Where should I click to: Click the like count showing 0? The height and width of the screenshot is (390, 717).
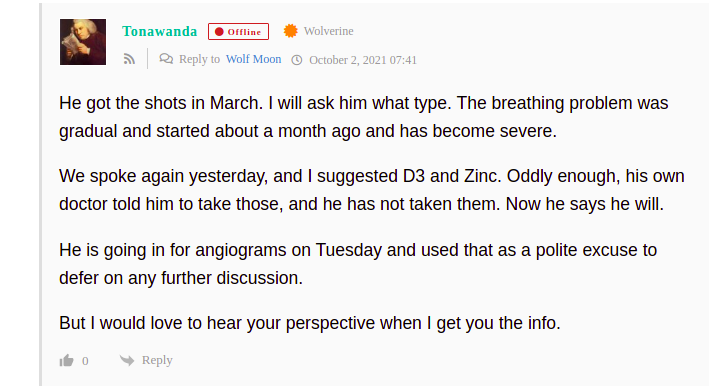tap(85, 361)
